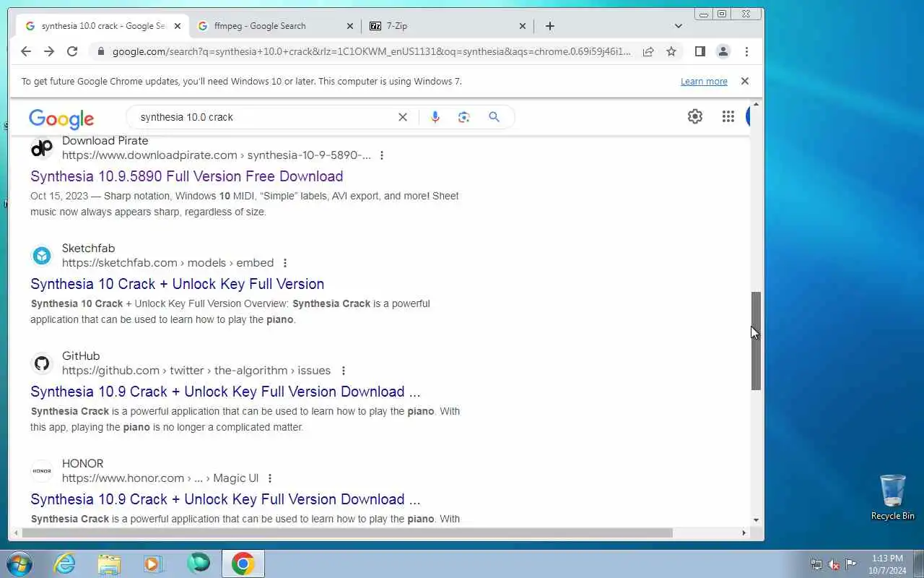Click the scrollbar up arrow
This screenshot has width=924, height=578.
tap(756, 105)
